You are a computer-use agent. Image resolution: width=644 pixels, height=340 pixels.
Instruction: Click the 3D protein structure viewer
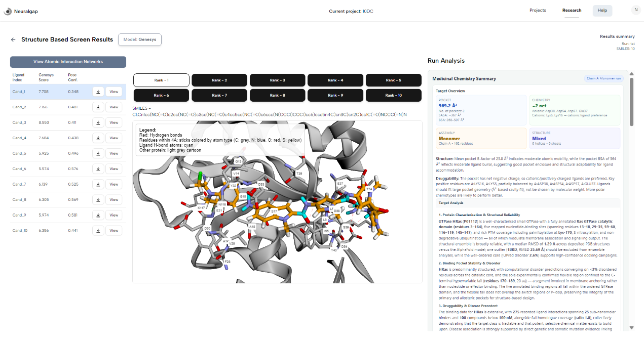[x=277, y=201]
